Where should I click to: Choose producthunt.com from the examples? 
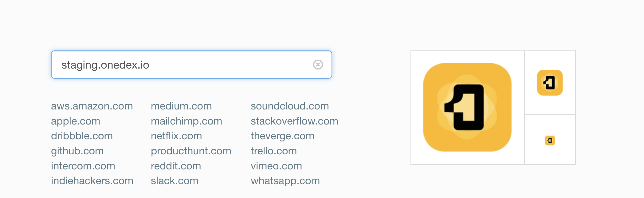point(191,151)
